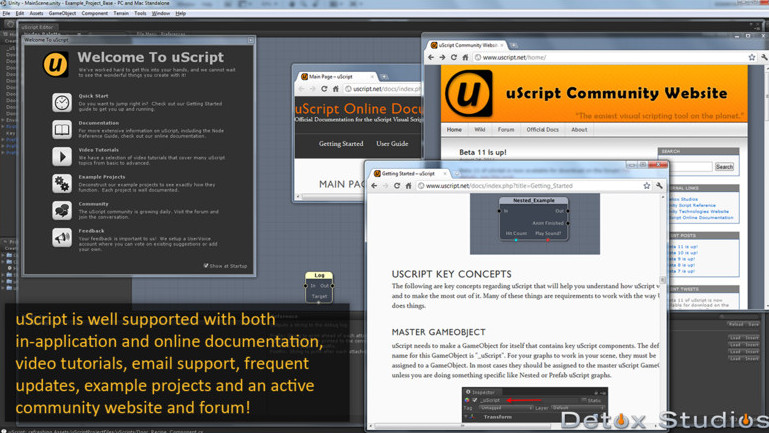This screenshot has height=433, width=769.
Task: Open the Feedback megaphone icon
Action: point(62,237)
